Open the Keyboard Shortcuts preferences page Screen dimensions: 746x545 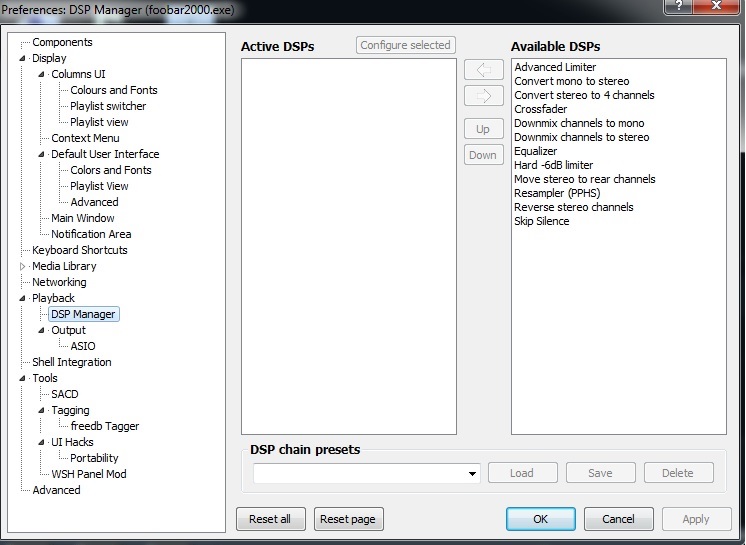click(x=80, y=250)
